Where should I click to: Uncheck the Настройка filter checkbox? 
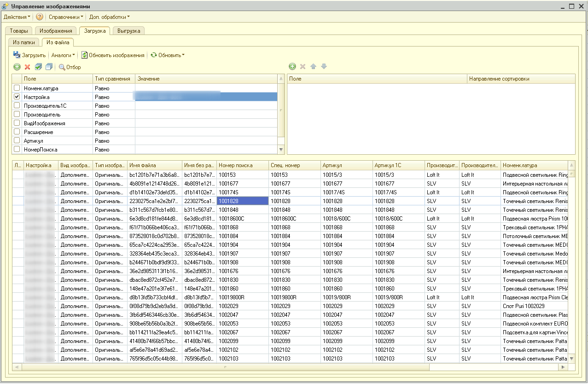17,97
